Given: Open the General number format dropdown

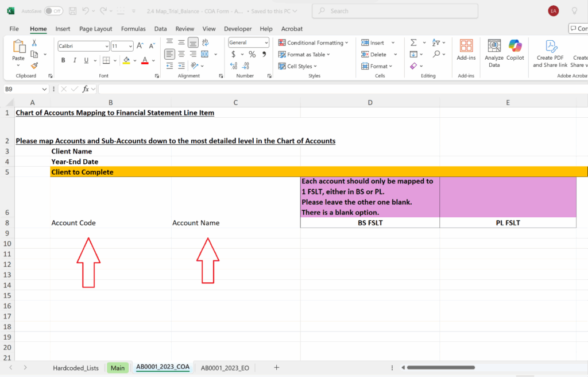Looking at the screenshot, I should 267,42.
